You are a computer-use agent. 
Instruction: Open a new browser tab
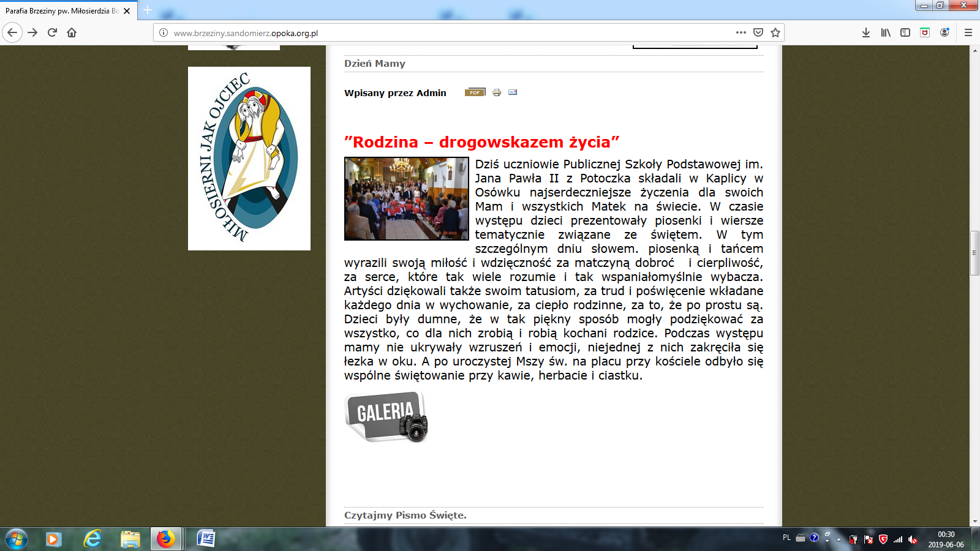pos(148,10)
